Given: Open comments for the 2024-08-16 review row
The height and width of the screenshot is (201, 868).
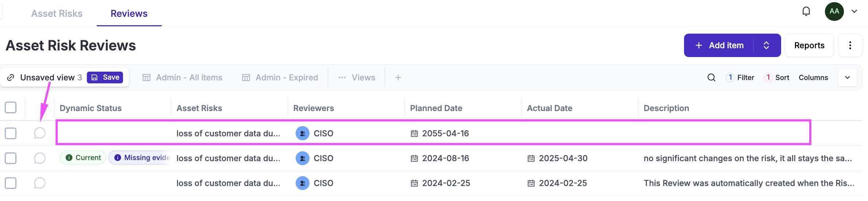Looking at the screenshot, I should (39, 158).
